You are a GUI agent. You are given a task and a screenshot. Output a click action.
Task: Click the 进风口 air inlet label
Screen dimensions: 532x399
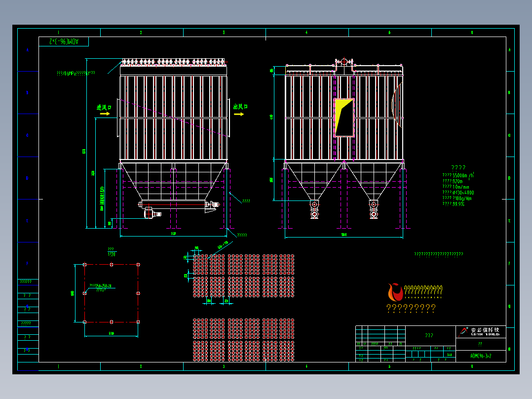104,108
